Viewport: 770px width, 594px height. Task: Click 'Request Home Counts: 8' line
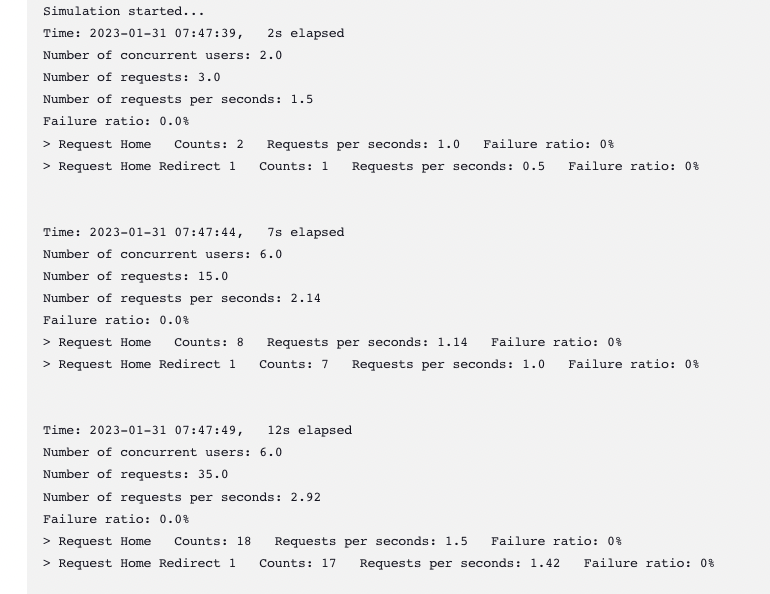pyautogui.click(x=332, y=342)
